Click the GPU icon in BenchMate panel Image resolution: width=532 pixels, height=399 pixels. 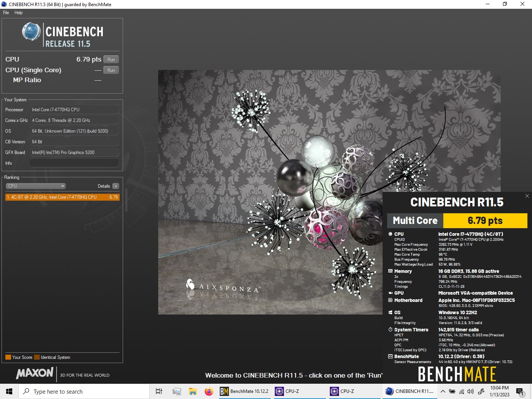(390, 293)
